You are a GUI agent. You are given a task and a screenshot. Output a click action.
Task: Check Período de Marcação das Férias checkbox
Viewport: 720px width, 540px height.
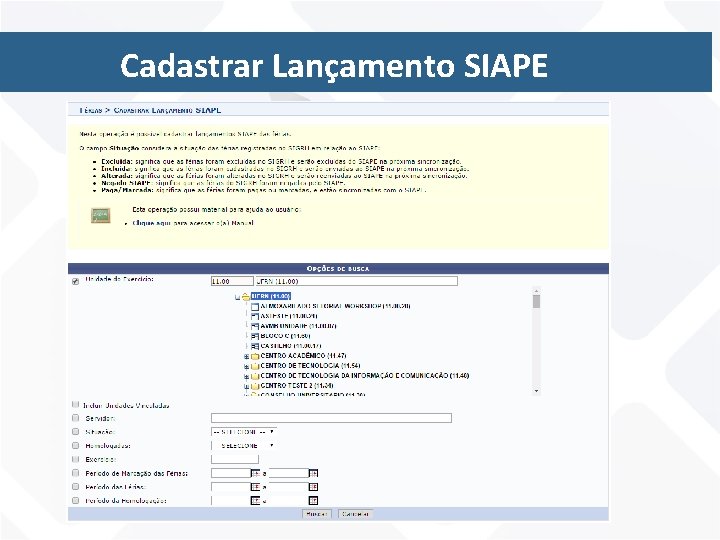coord(75,473)
